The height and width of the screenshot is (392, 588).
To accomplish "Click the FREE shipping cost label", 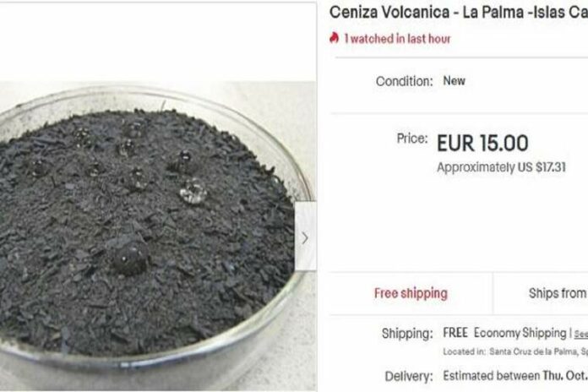I will 455,333.
